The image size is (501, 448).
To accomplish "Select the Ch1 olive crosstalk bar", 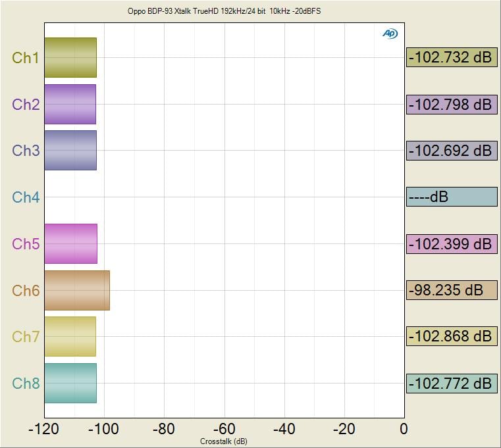I will (x=70, y=58).
